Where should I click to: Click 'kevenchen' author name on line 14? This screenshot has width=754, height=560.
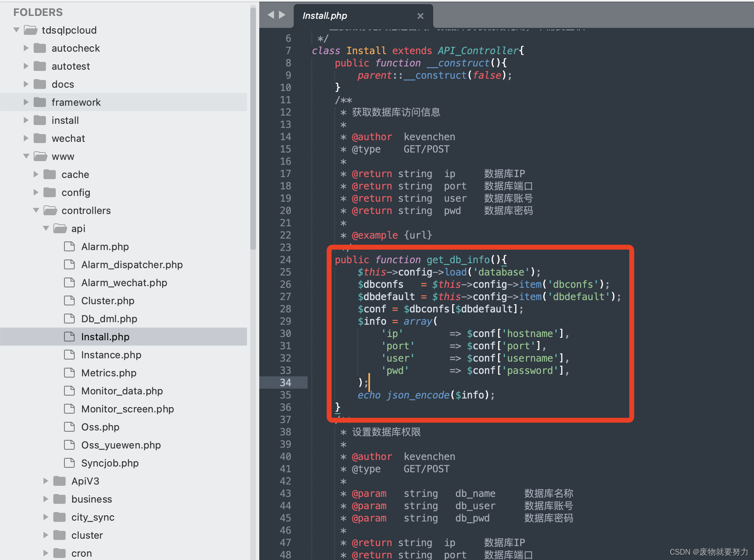pos(430,137)
